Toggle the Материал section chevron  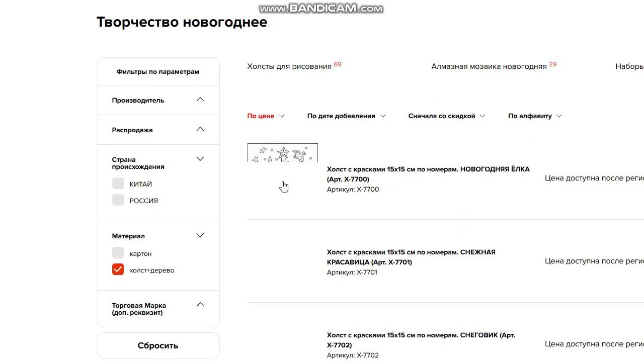pyautogui.click(x=200, y=235)
